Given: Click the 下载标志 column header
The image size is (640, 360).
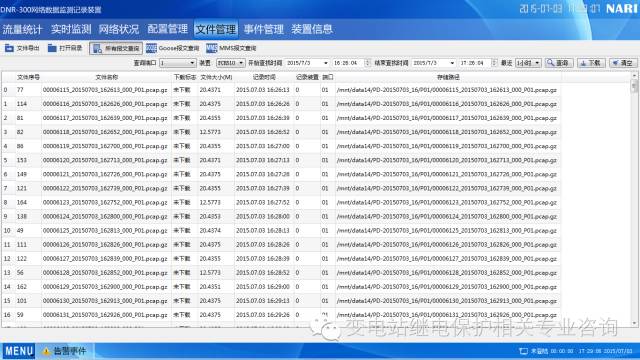Looking at the screenshot, I should [x=184, y=77].
